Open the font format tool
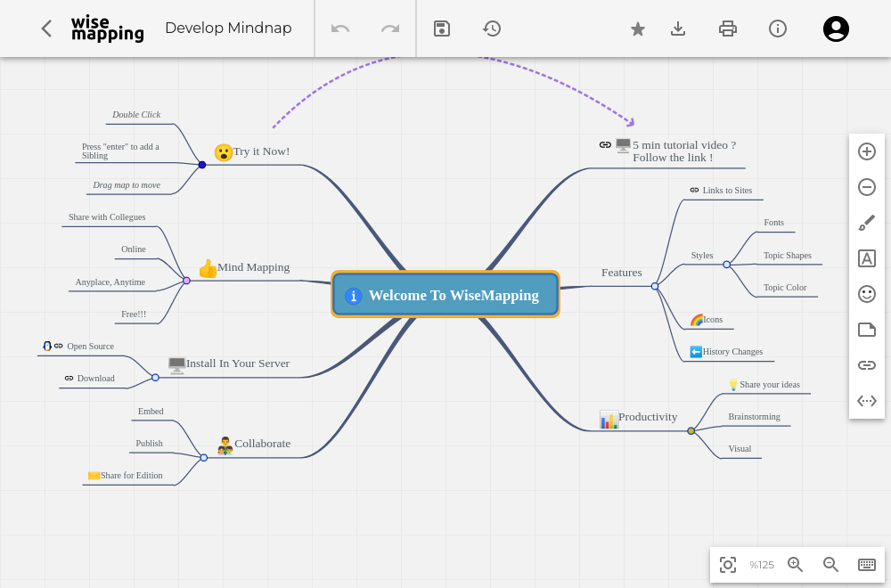The width and height of the screenshot is (891, 588). pyautogui.click(x=867, y=258)
